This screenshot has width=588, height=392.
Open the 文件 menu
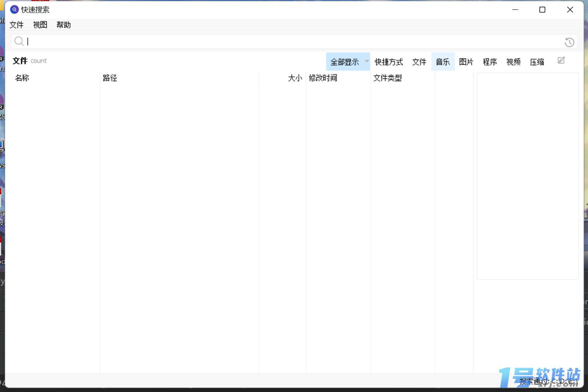point(16,25)
